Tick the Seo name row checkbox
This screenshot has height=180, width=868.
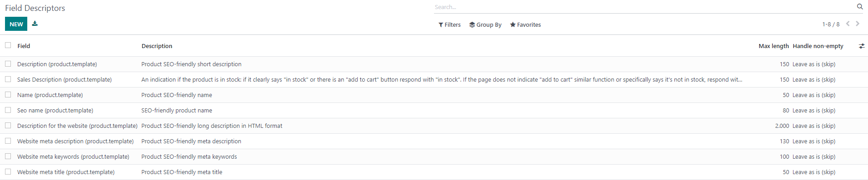click(x=8, y=110)
